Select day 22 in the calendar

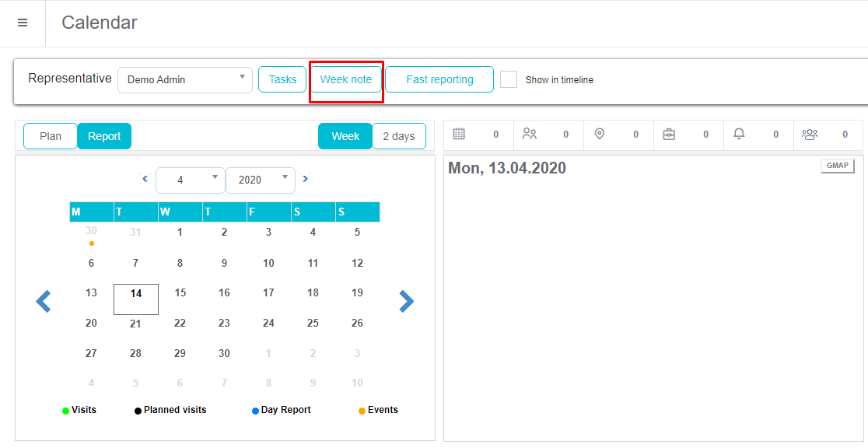pos(180,323)
